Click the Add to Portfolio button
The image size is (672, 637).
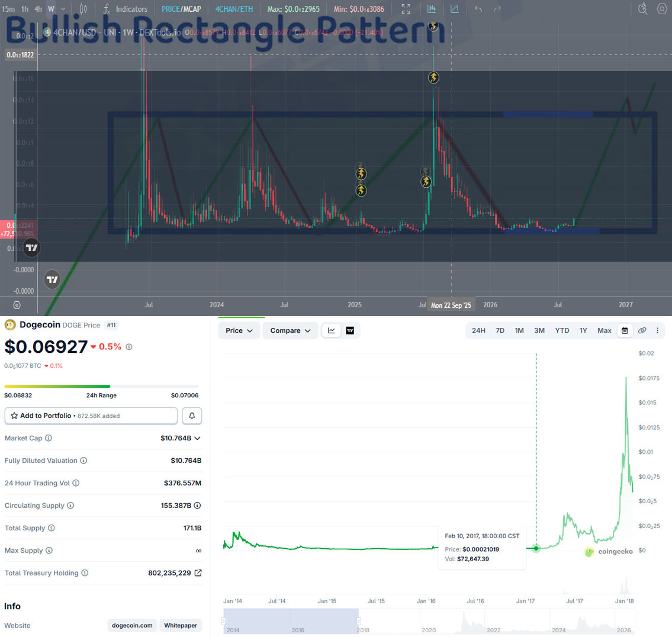[x=91, y=416]
